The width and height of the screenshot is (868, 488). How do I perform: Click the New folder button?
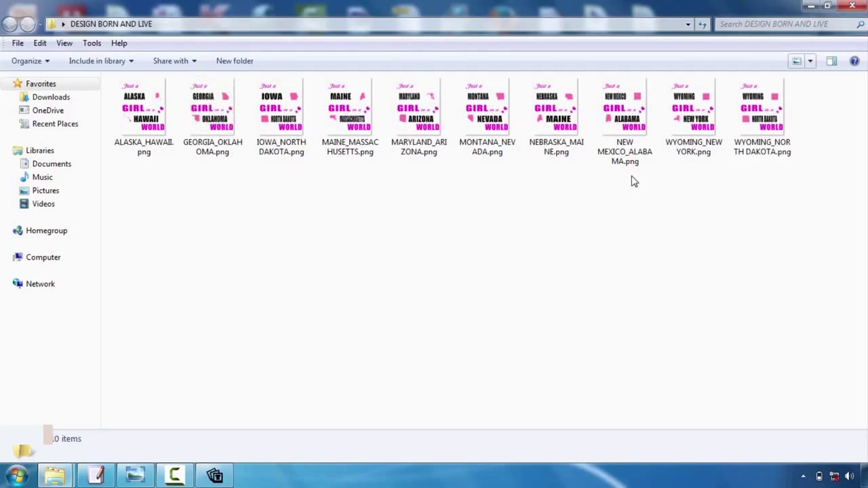point(235,61)
